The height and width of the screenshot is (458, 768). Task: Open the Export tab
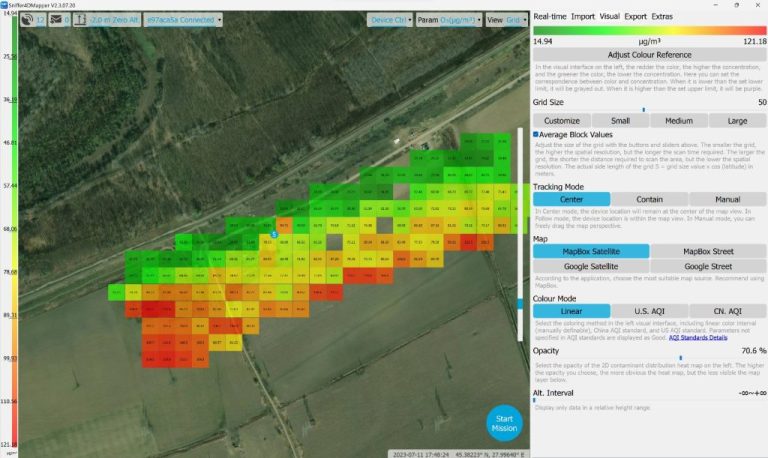click(x=634, y=16)
